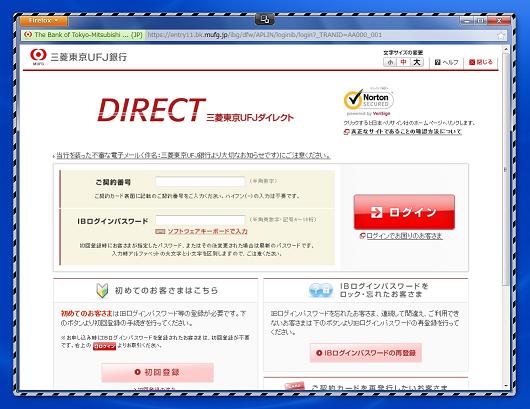Open the suspicious email warning link
Image resolution: width=530 pixels, height=409 pixels.
coord(193,155)
